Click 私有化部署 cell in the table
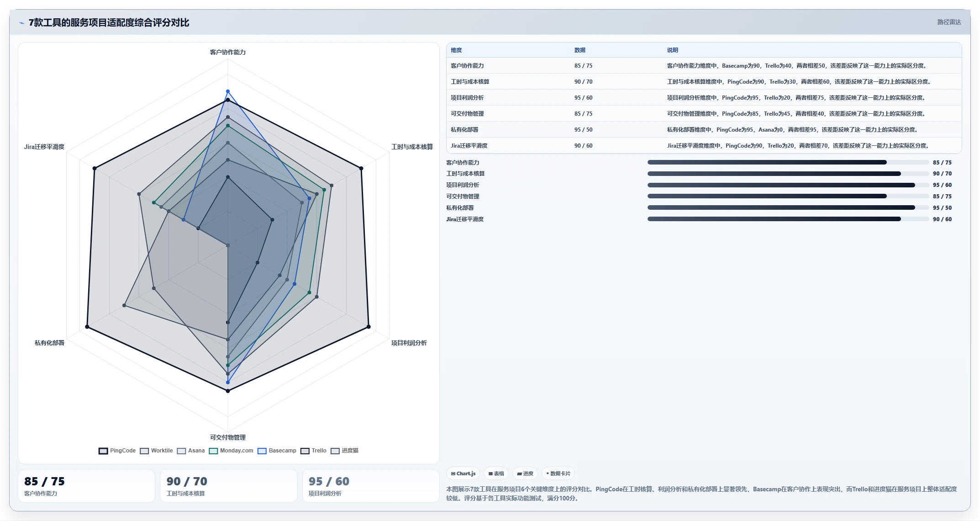The height and width of the screenshot is (521, 980). click(464, 130)
